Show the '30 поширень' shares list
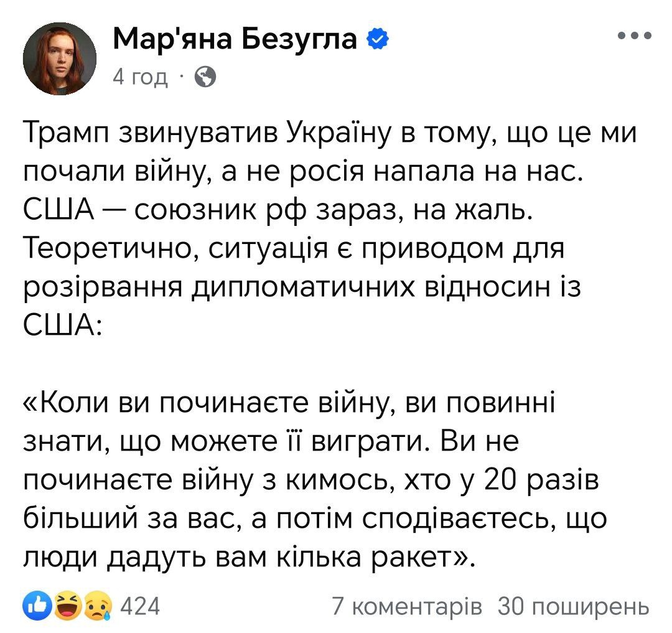Viewport: 672px width, 633px height. (573, 605)
